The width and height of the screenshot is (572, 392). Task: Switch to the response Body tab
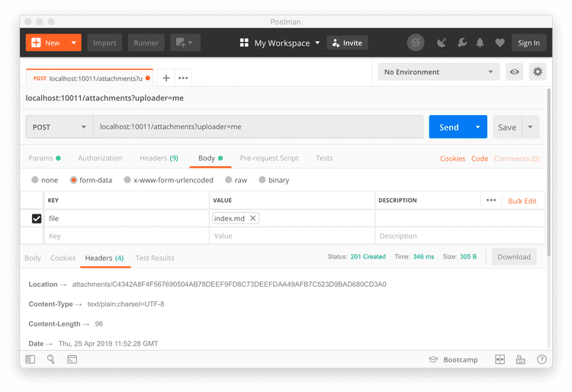(x=33, y=259)
